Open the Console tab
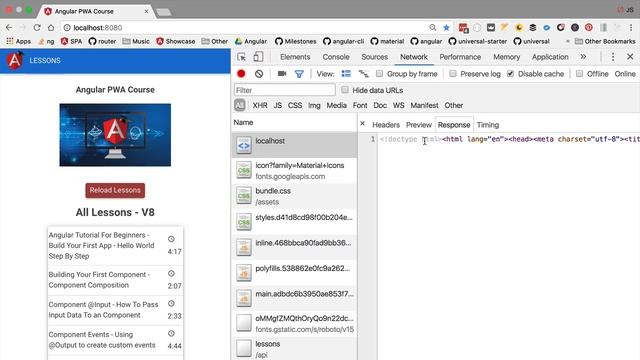The width and height of the screenshot is (640, 360). click(336, 57)
